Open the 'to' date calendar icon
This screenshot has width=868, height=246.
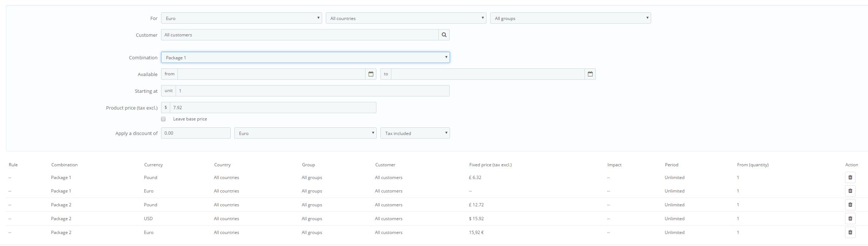[x=590, y=74]
